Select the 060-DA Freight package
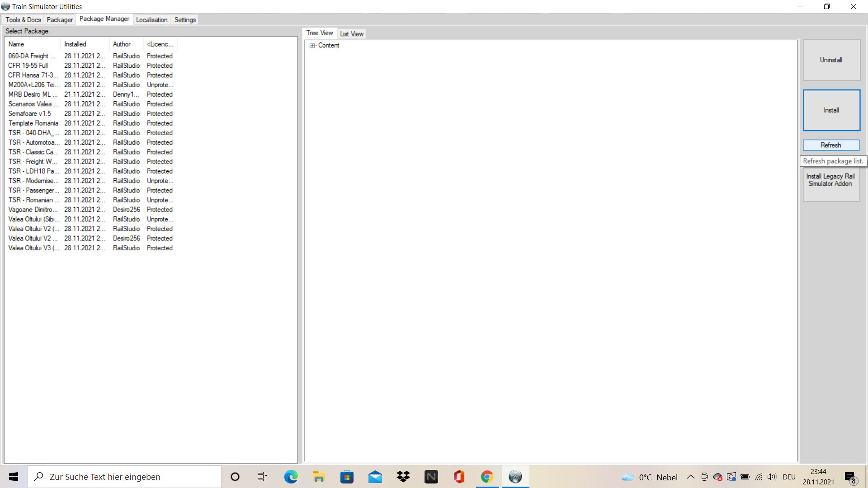868x488 pixels. 90,56
